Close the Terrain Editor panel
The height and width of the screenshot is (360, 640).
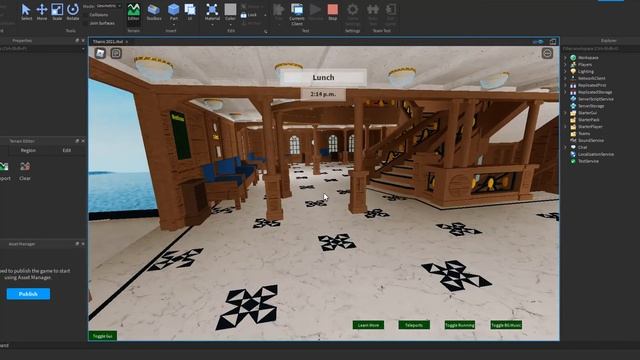tap(83, 141)
